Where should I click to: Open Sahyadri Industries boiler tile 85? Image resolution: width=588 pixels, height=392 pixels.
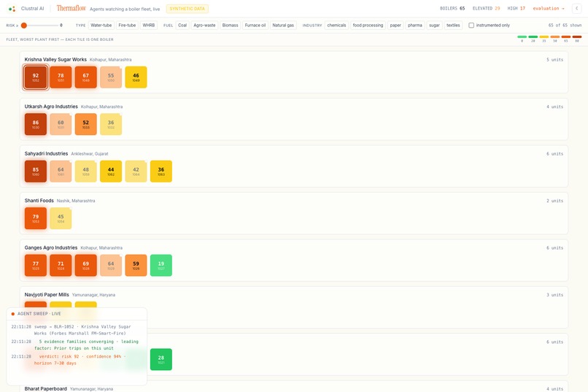pyautogui.click(x=36, y=172)
